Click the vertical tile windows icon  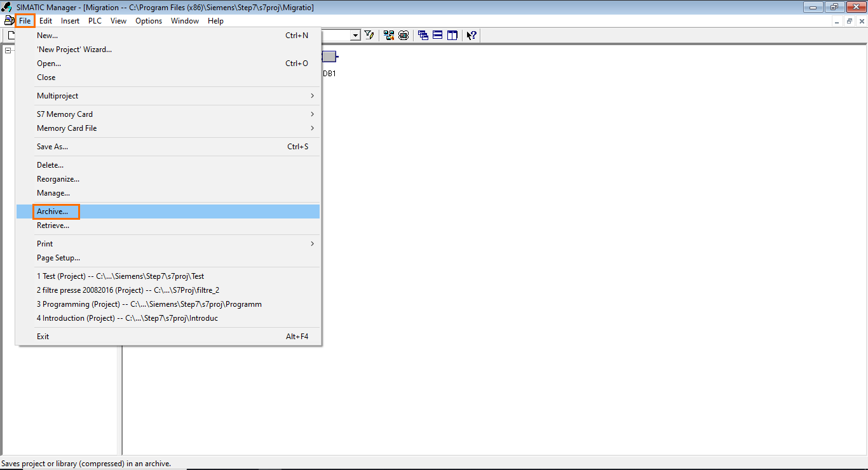pyautogui.click(x=452, y=35)
